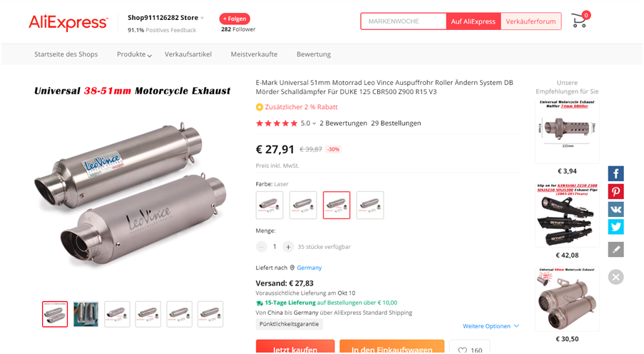Share product on Twitter
Screen dimensions: 644x354
point(615,227)
